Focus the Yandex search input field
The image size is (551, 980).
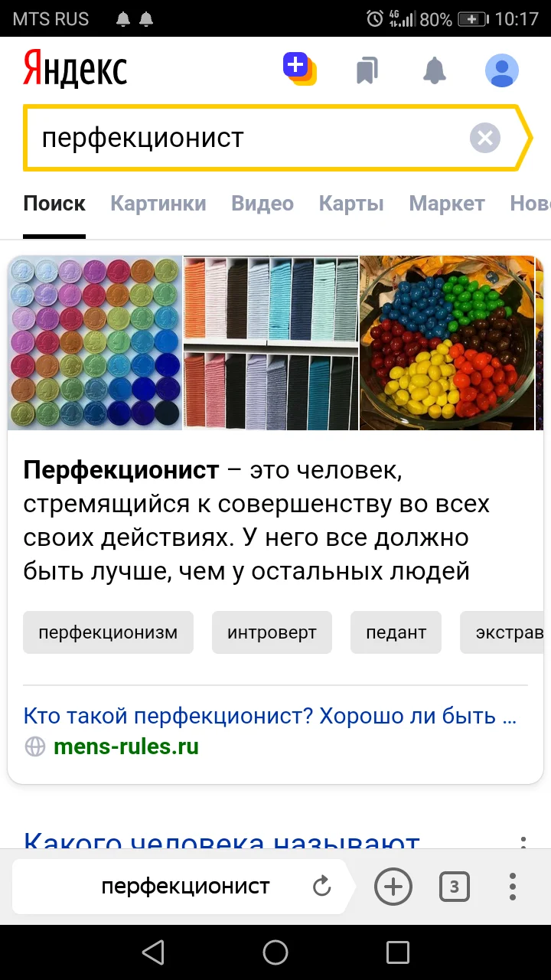coord(245,138)
